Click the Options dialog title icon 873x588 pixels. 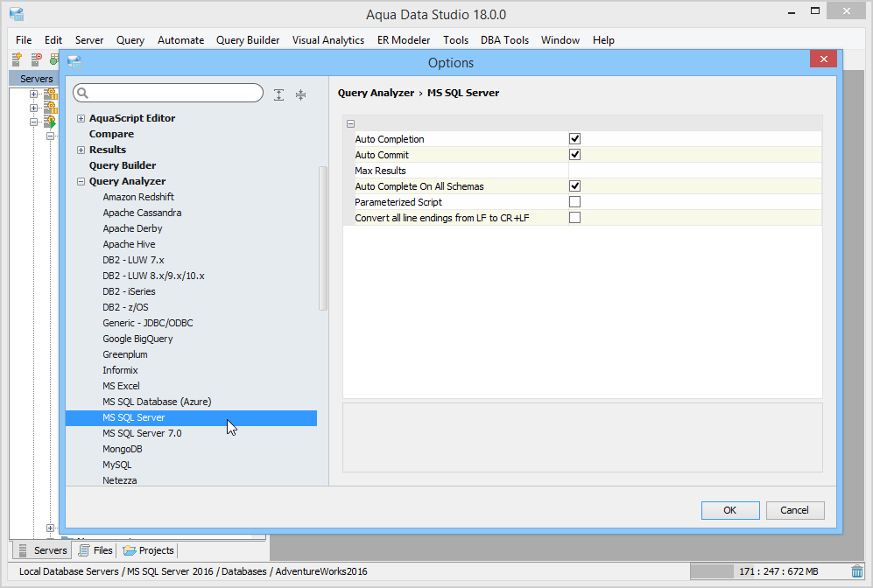(x=74, y=62)
